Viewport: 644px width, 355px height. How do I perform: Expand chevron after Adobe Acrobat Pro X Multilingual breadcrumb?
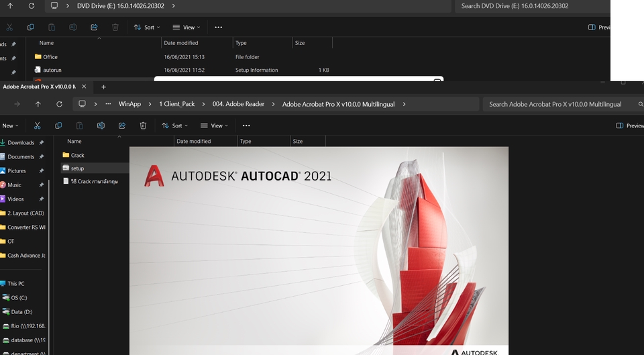pyautogui.click(x=404, y=105)
